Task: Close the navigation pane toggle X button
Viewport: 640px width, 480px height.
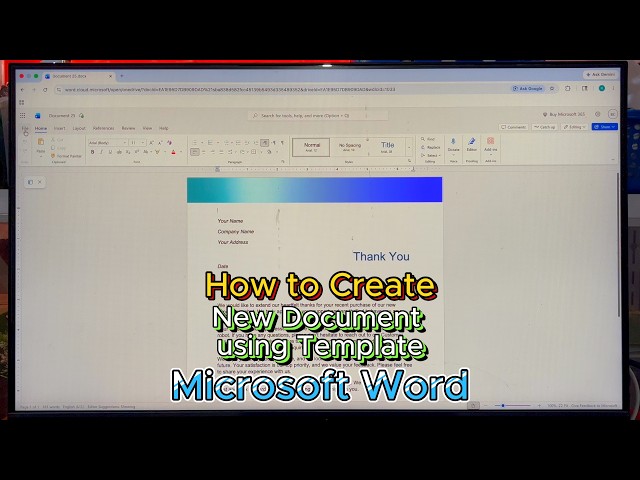Action: coord(40,182)
